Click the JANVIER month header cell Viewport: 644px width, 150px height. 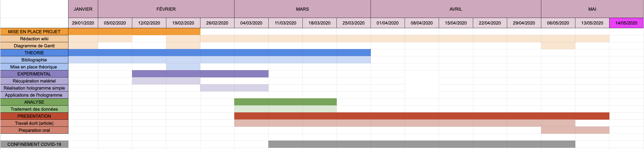(83, 9)
